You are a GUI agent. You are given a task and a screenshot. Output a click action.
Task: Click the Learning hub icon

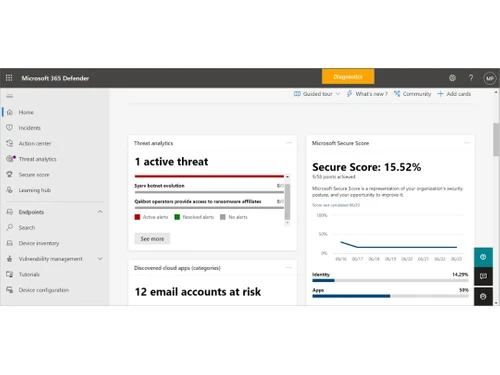tap(10, 190)
